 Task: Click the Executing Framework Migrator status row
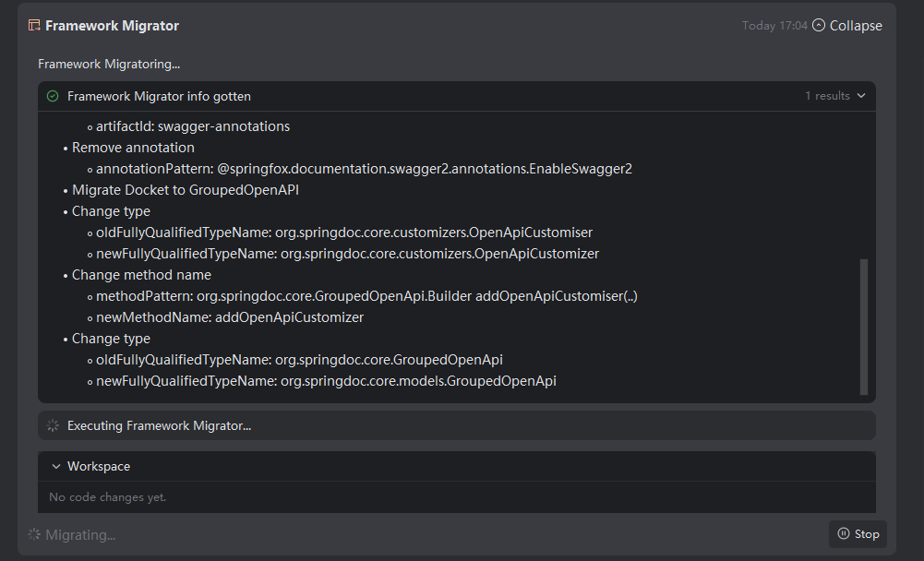[x=159, y=425]
